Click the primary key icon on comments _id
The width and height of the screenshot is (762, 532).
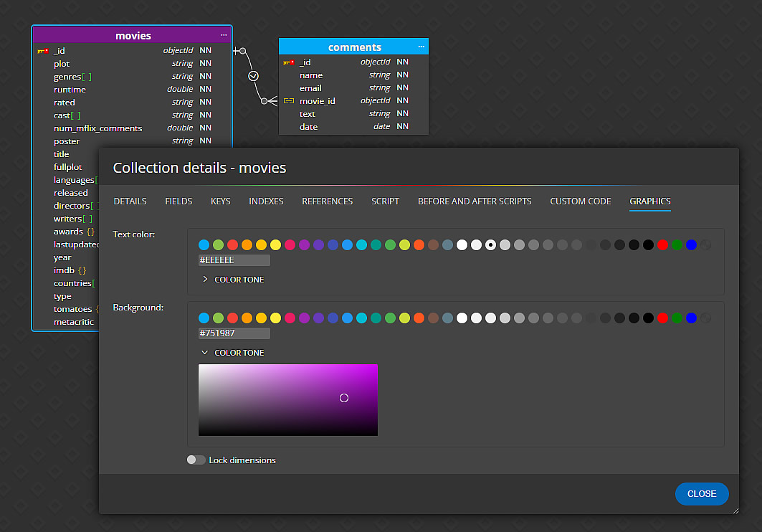289,62
